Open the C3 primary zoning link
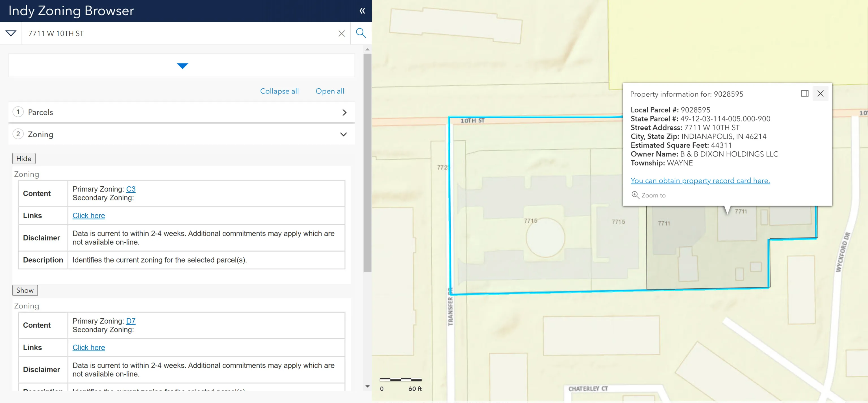868x403 pixels. click(x=131, y=189)
